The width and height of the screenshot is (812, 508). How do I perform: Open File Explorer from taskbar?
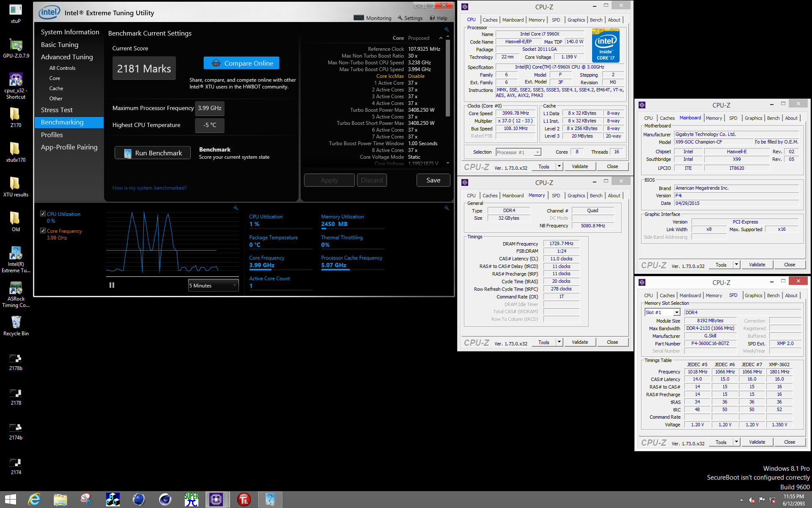coord(60,500)
